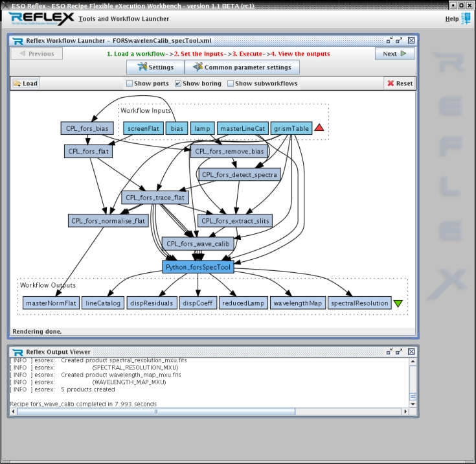
Task: Click step '4. View the outputs' text
Action: (300, 54)
